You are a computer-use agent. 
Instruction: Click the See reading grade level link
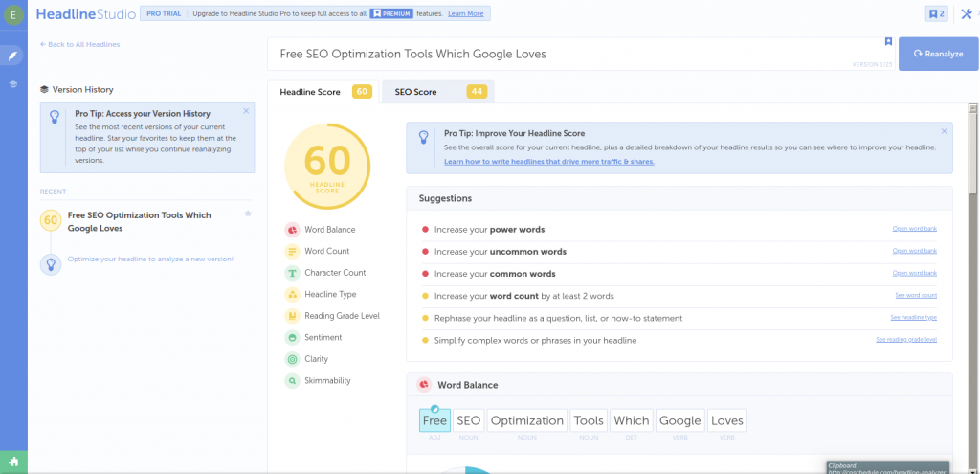coord(906,340)
